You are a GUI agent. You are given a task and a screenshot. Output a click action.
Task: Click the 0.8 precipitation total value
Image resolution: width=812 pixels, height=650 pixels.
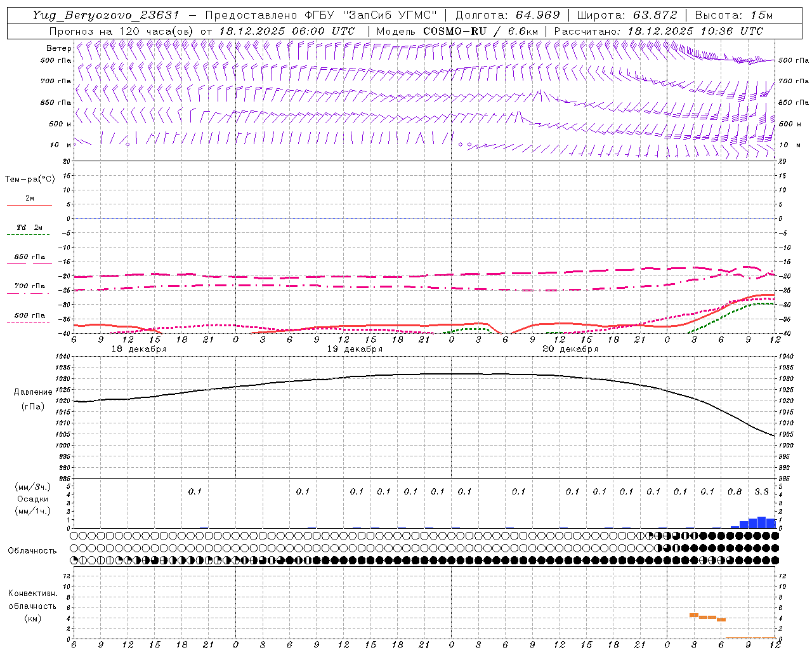tap(735, 491)
